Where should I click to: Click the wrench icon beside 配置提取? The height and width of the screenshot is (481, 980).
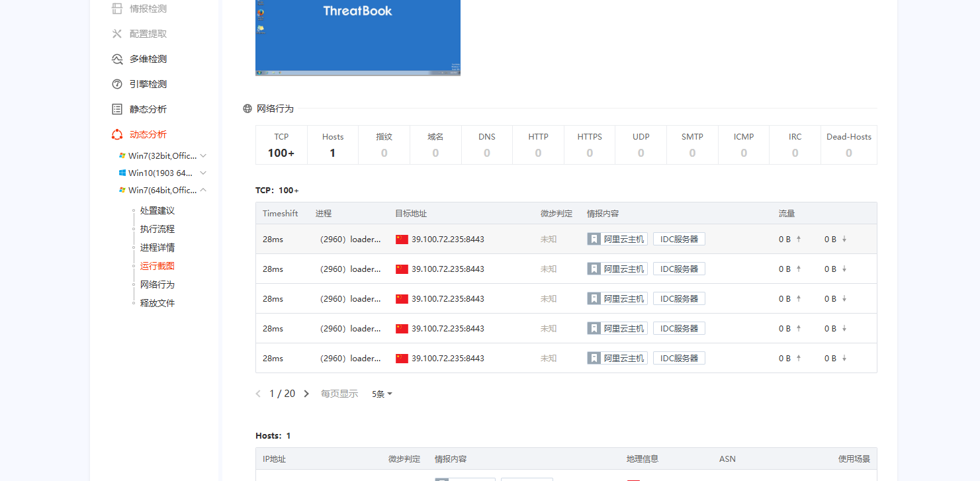117,34
